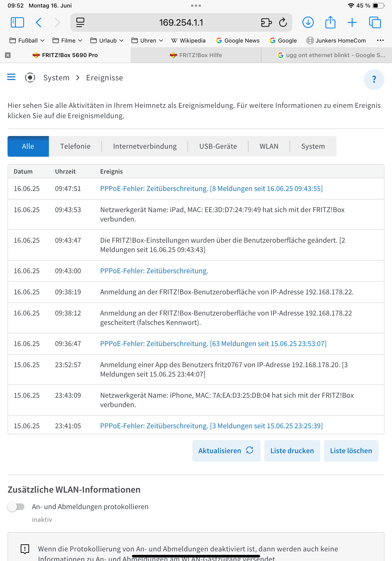Expand the Filme bookmarks folder
Image resolution: width=392 pixels, height=561 pixels.
[67, 41]
